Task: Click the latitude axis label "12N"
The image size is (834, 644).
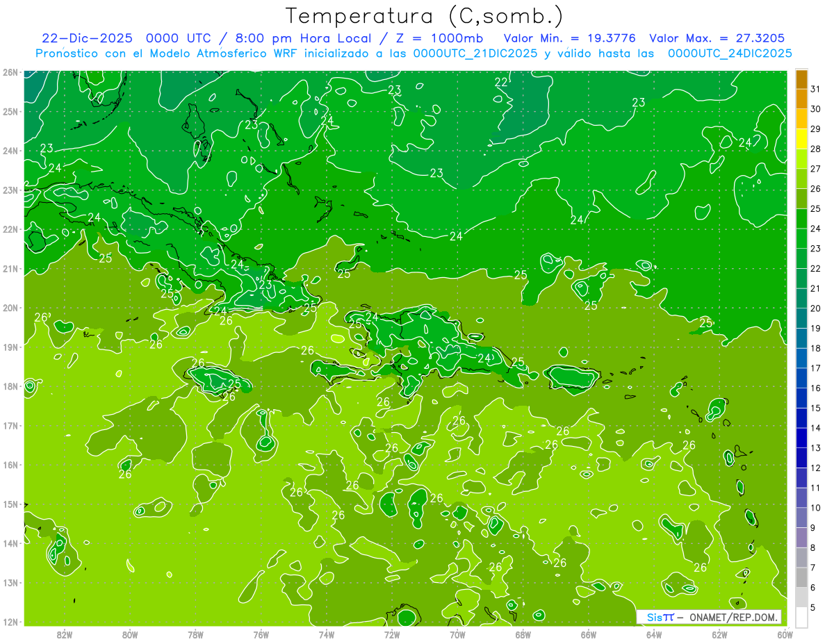Action: click(x=10, y=622)
